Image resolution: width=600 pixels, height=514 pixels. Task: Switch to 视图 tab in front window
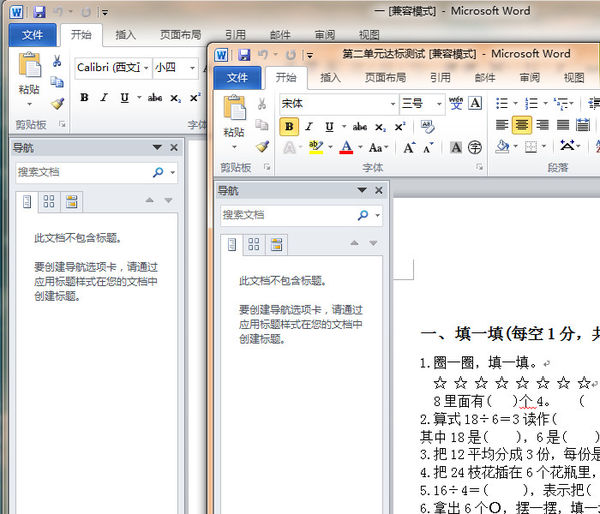click(x=574, y=78)
